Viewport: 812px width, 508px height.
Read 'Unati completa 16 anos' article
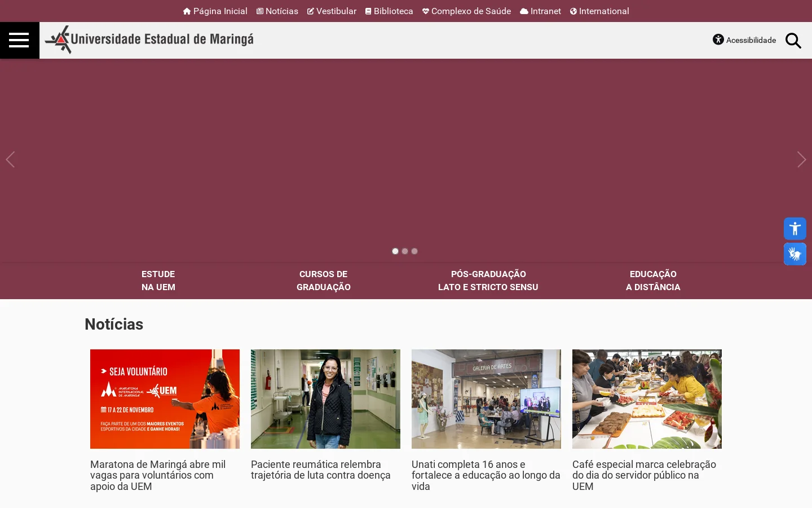click(x=486, y=475)
